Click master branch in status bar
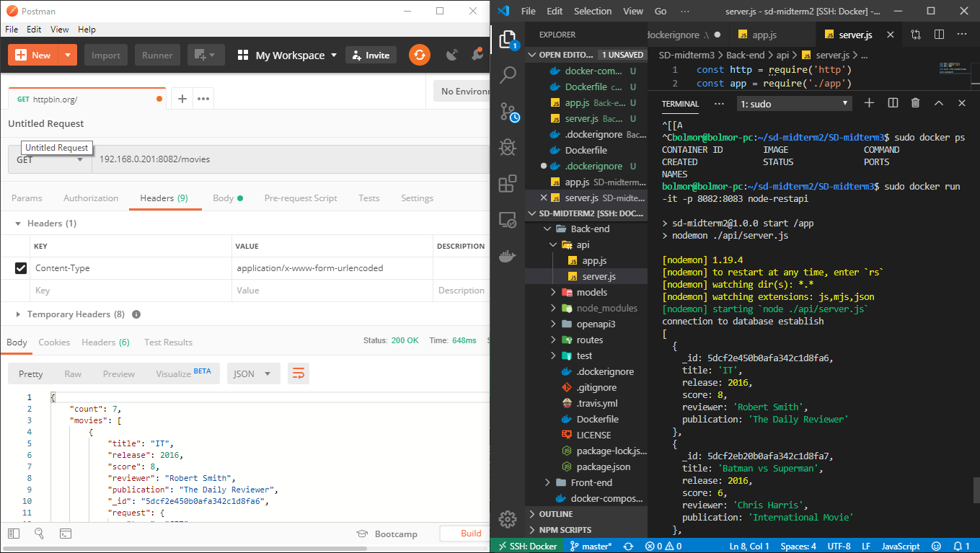 click(591, 546)
